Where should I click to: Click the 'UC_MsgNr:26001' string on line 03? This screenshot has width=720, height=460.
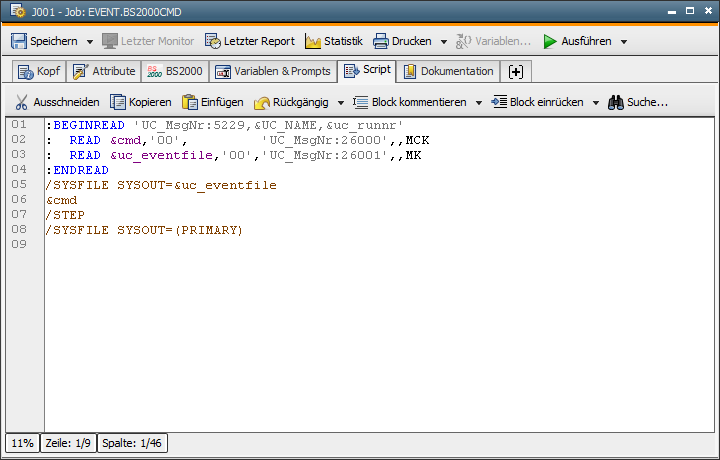click(326, 156)
